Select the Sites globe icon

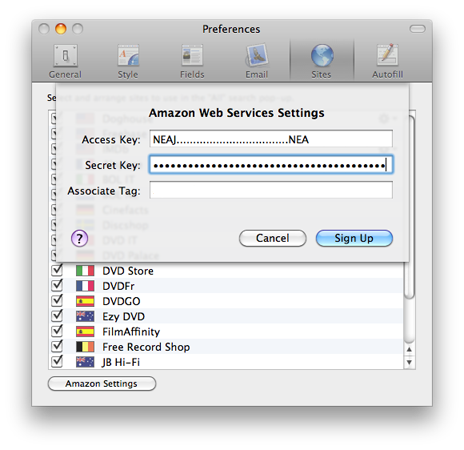[x=322, y=55]
